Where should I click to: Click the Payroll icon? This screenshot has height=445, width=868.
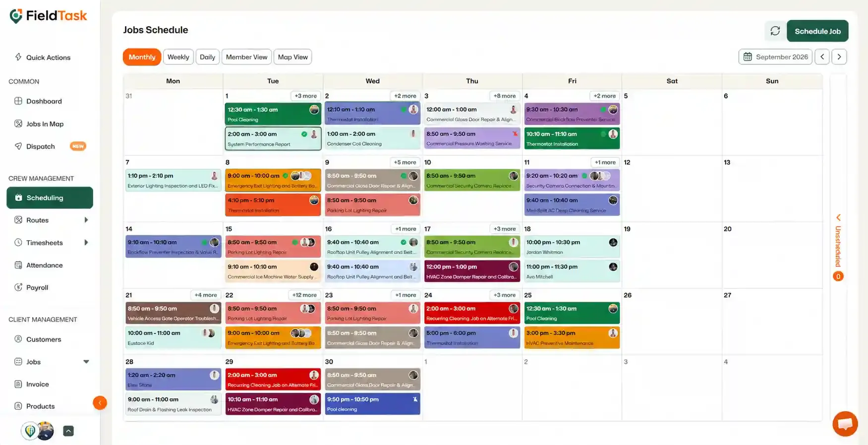[18, 287]
